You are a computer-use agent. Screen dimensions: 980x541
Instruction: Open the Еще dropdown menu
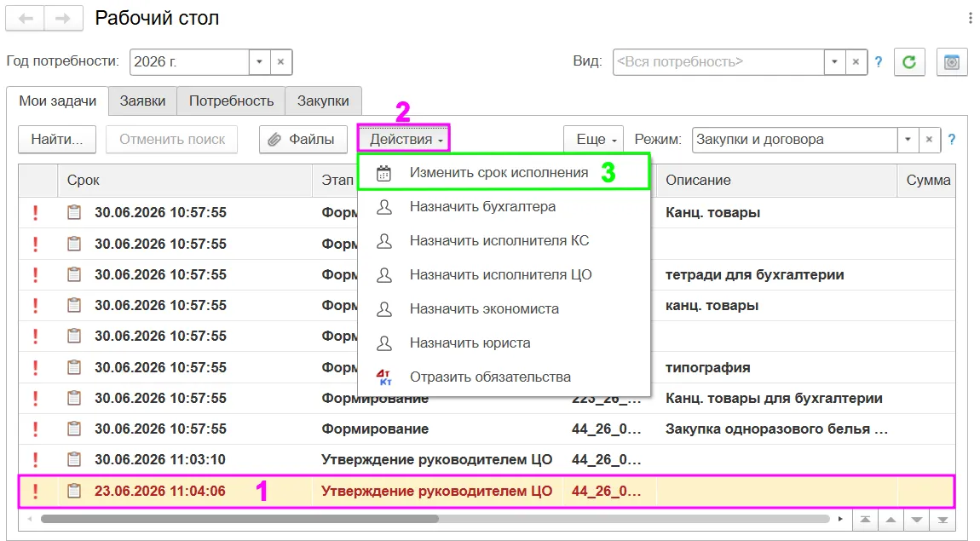tap(594, 140)
